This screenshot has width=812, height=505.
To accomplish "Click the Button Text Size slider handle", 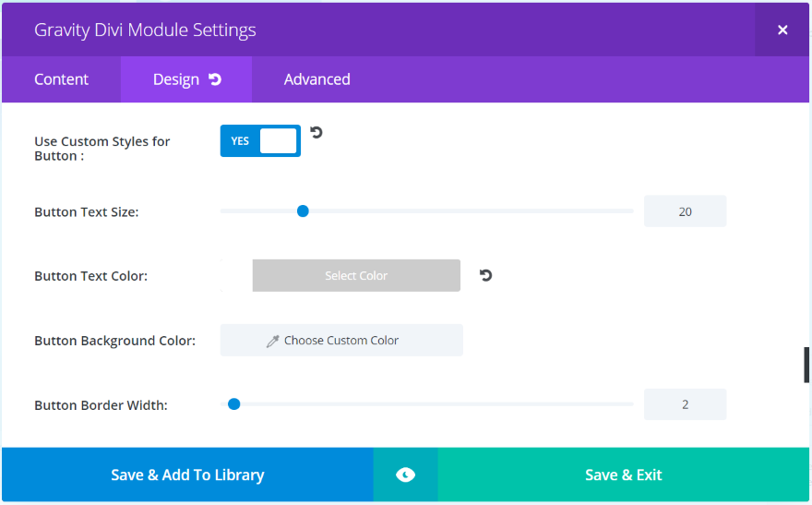I will (x=303, y=211).
